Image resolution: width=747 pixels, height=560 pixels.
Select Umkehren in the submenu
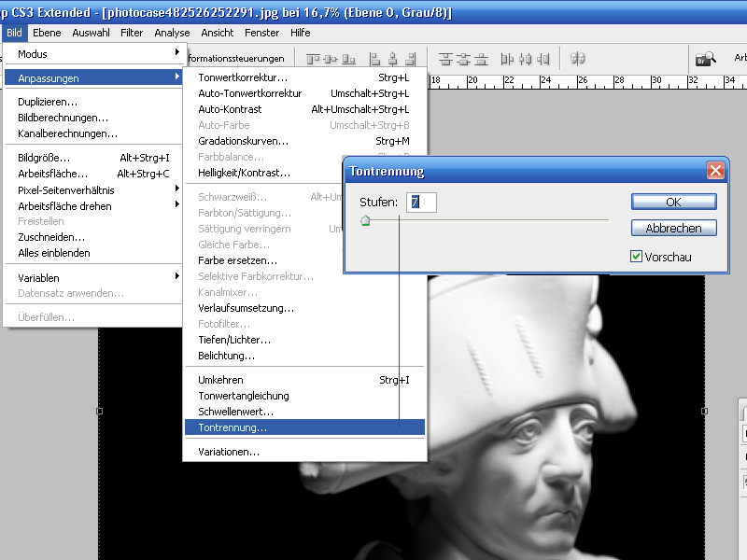click(x=304, y=380)
